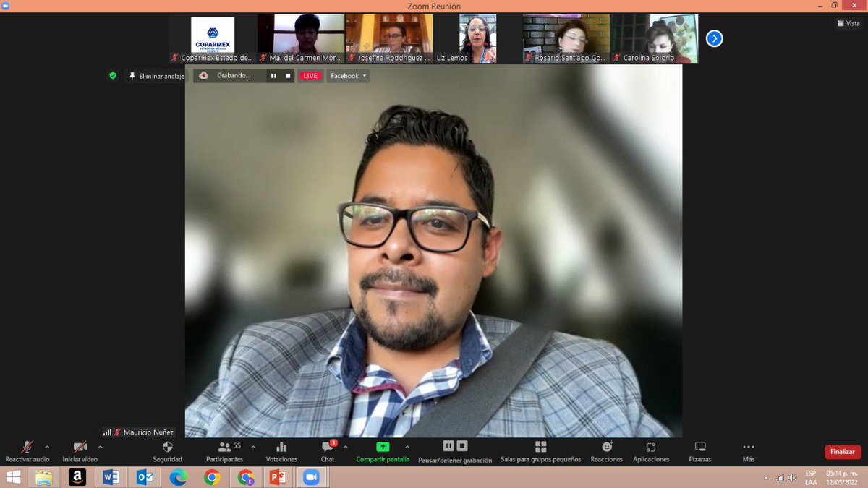Click Eliminar anclaje to unpin video
This screenshot has width=868, height=488.
click(x=156, y=76)
